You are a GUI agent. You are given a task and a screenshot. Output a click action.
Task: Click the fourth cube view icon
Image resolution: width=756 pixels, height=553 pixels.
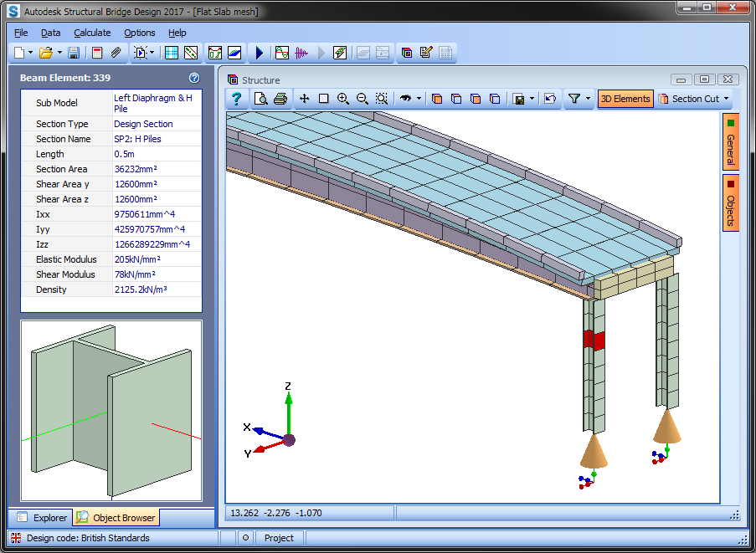495,99
